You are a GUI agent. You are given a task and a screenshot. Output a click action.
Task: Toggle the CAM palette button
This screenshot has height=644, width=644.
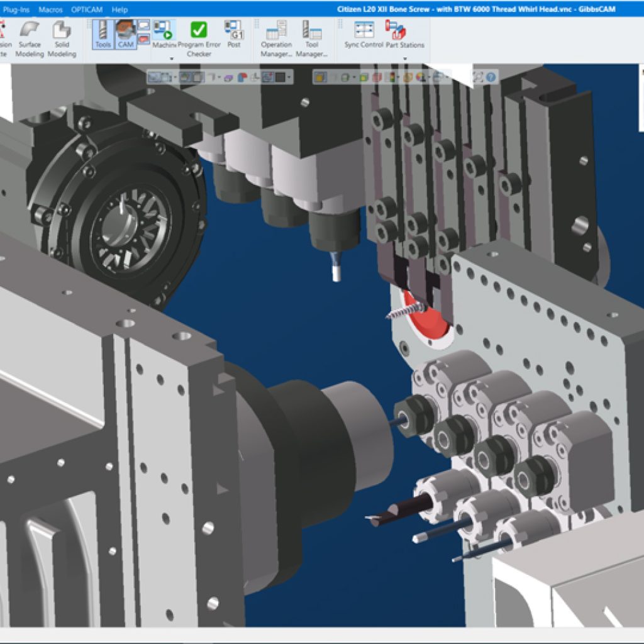coord(125,35)
